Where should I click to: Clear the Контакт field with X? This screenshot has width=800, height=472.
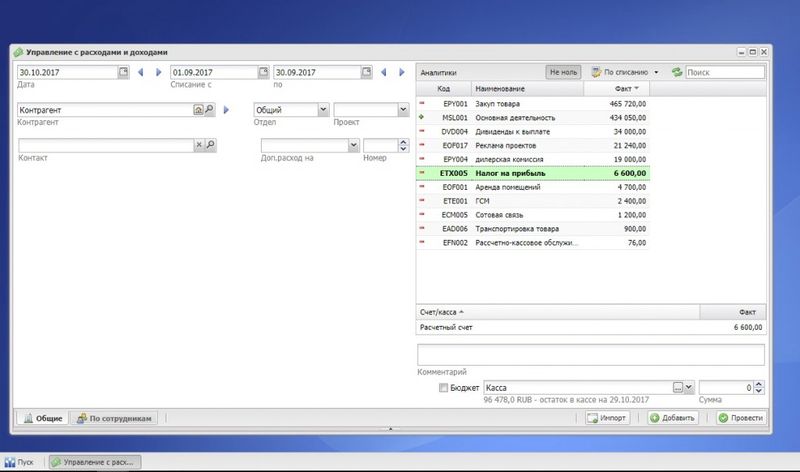pyautogui.click(x=199, y=145)
